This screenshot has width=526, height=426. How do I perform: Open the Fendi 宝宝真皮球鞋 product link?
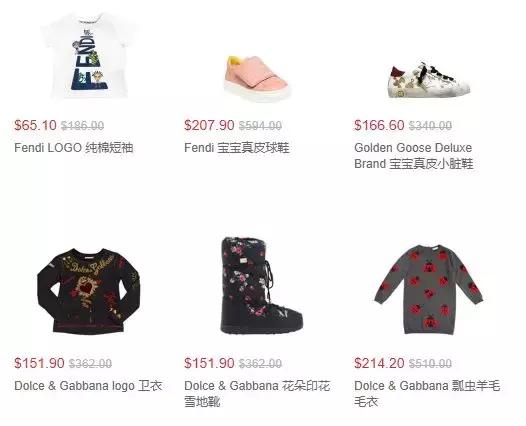236,148
